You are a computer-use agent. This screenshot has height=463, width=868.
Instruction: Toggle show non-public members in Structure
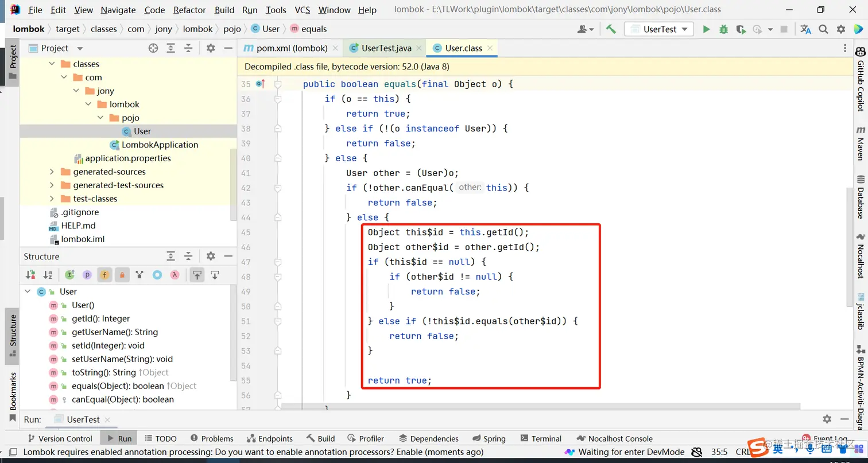tap(122, 275)
